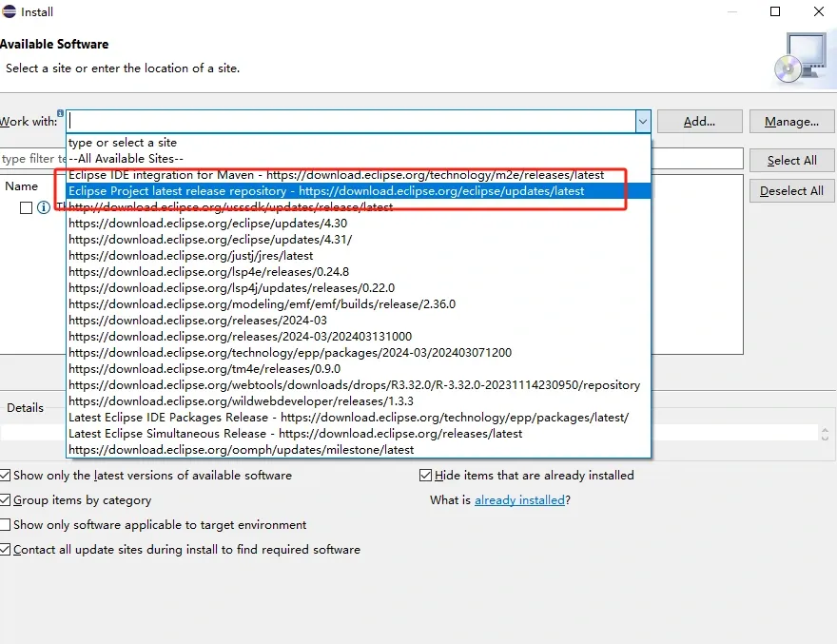Toggle the unchecked box under the Name column
The height and width of the screenshot is (644, 837).
[26, 207]
